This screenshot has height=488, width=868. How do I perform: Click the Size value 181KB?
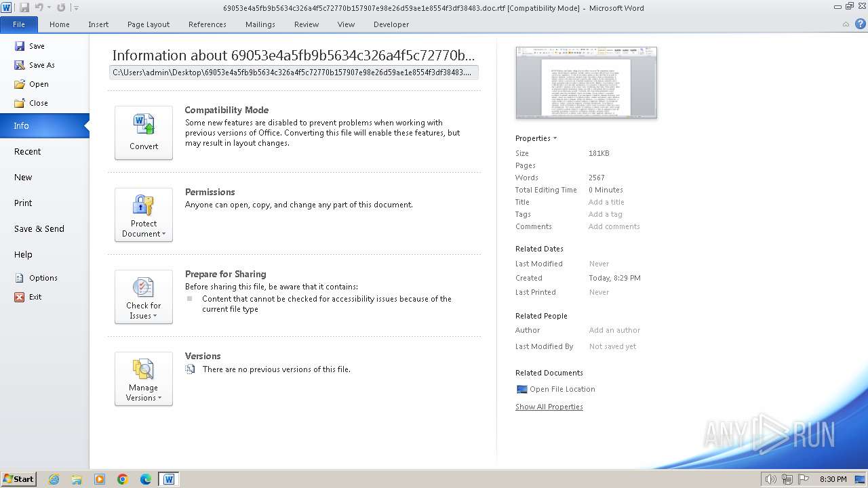tap(599, 153)
